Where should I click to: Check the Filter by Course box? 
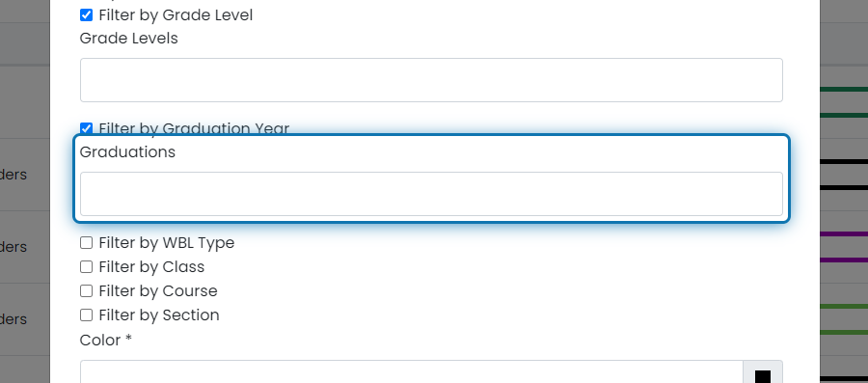(87, 291)
